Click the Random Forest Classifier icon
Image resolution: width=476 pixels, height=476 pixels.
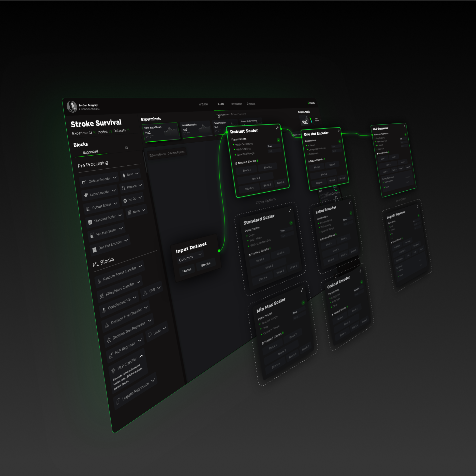click(99, 281)
